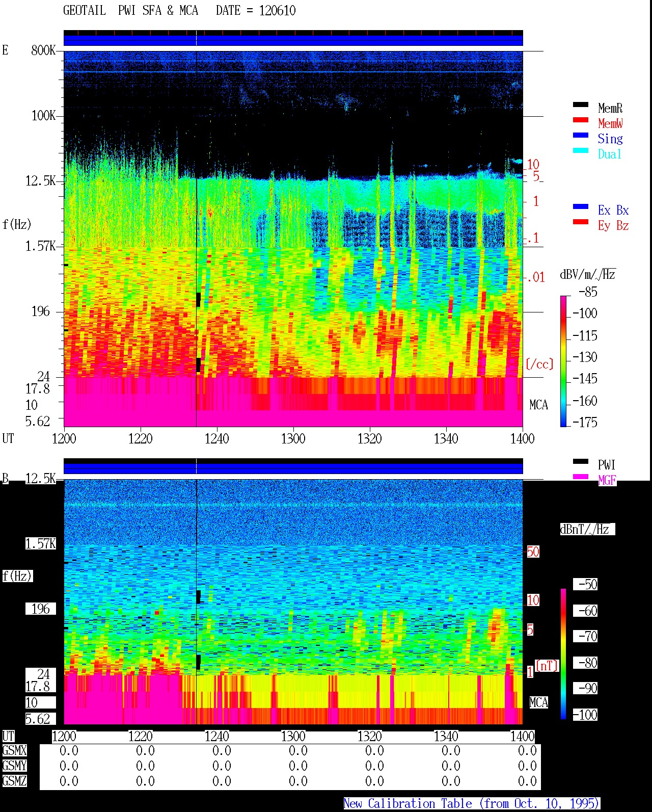Click the 'GSMX' row label

click(x=14, y=751)
